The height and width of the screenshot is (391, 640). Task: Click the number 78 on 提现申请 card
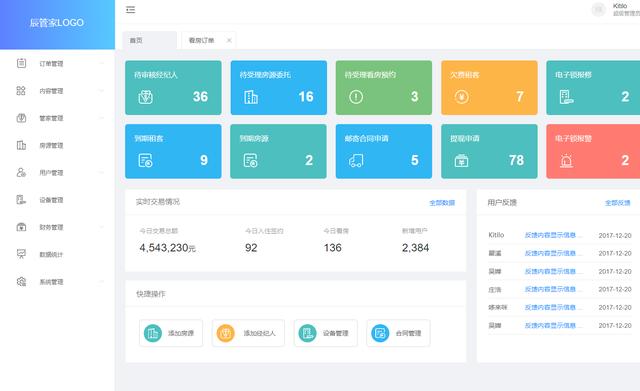click(x=516, y=160)
